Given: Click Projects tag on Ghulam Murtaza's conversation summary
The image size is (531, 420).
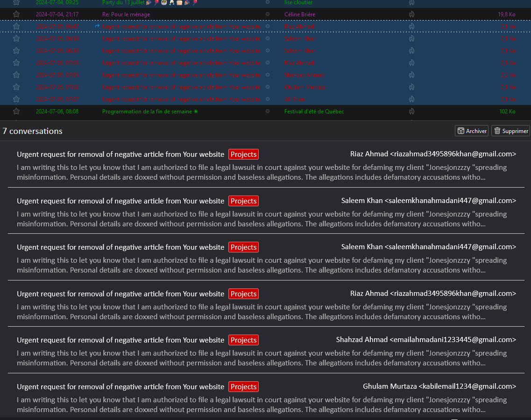Looking at the screenshot, I should coord(243,387).
